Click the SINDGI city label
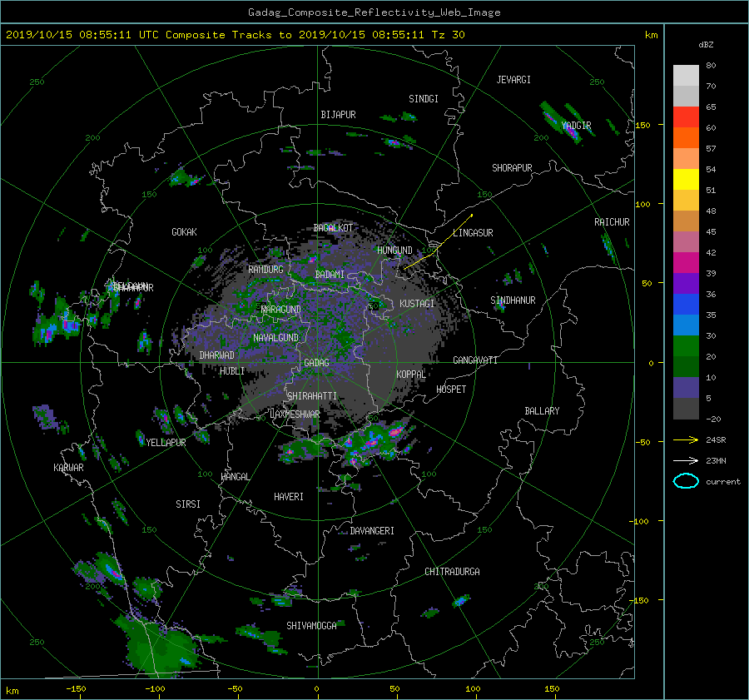The height and width of the screenshot is (700, 749). [x=424, y=99]
